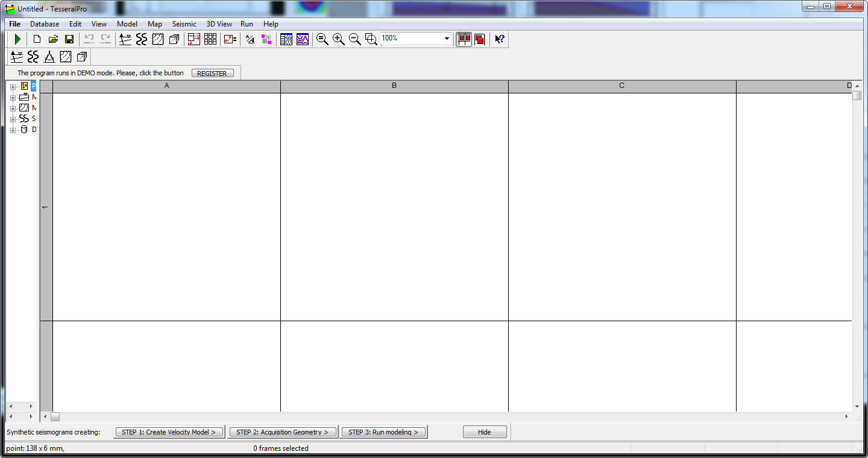This screenshot has height=458, width=868.
Task: Save the project with the floppy disk icon
Action: pyautogui.click(x=69, y=39)
